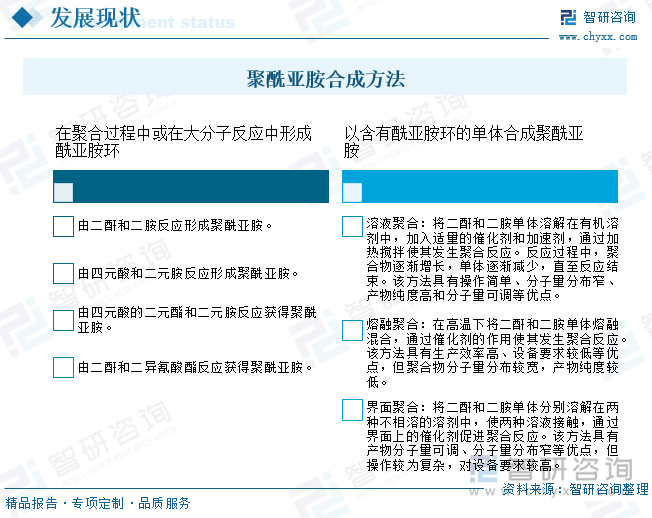Select the 熔融聚合 paragraph
652x518 pixels.
(497, 353)
